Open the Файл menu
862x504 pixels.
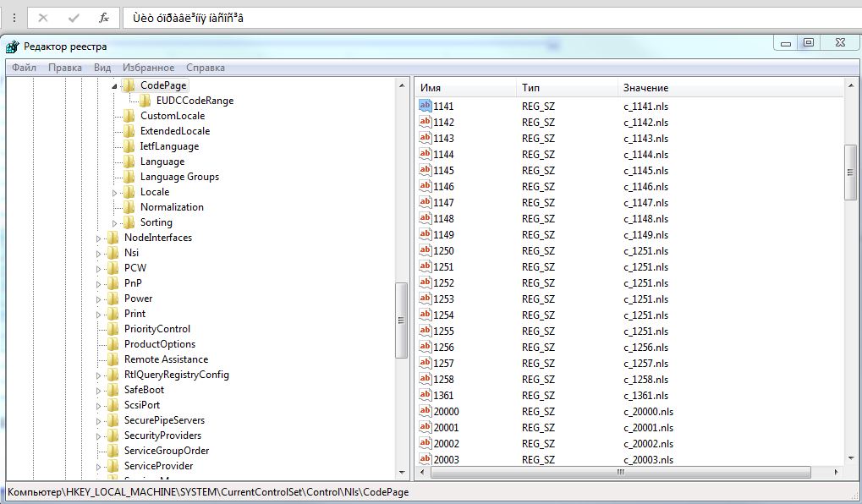(24, 68)
